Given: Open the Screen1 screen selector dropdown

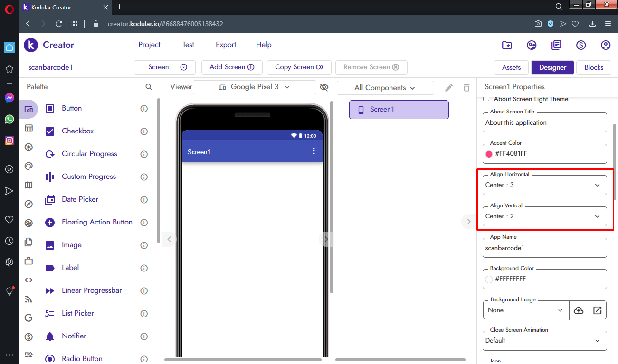Looking at the screenshot, I should pos(164,67).
